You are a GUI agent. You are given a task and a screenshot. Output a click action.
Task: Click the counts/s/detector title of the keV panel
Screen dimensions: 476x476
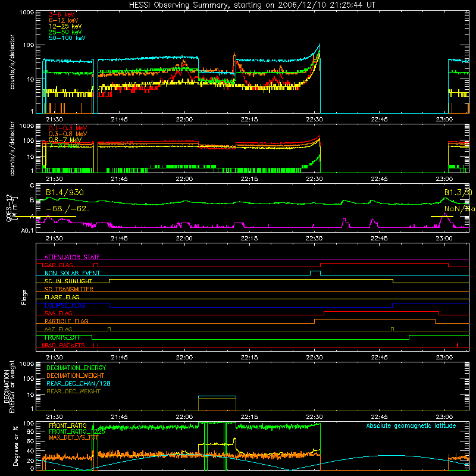tap(12, 62)
